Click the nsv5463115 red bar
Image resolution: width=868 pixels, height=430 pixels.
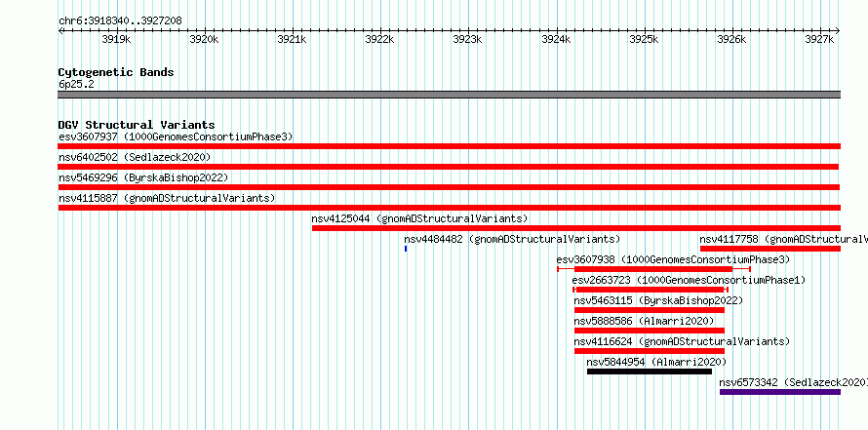pyautogui.click(x=650, y=310)
